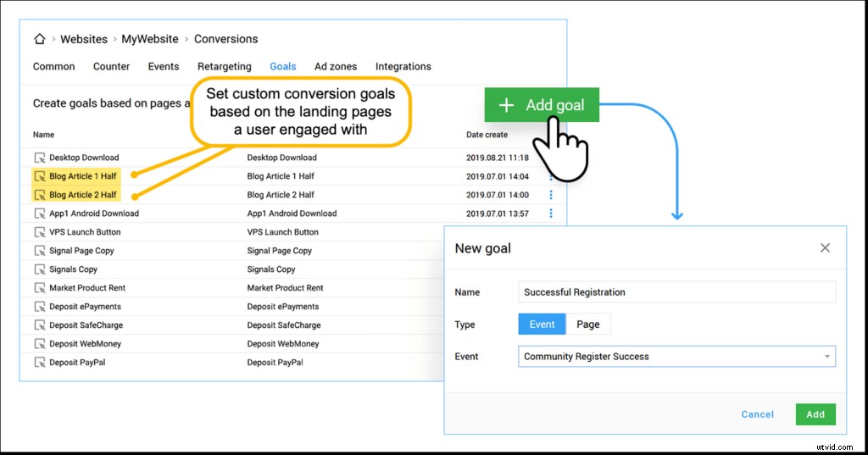Select Deposit ePayments goal name
868x455 pixels.
tap(86, 307)
